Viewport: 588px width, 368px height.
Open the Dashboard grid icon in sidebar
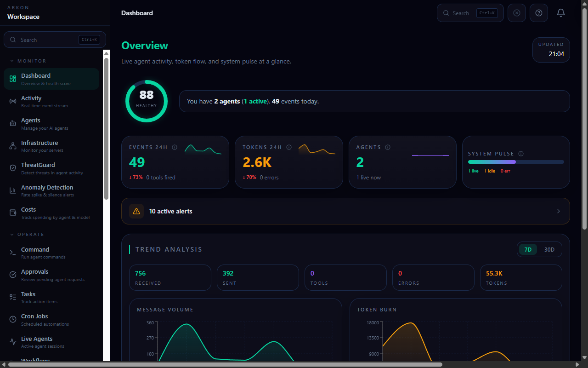[13, 79]
